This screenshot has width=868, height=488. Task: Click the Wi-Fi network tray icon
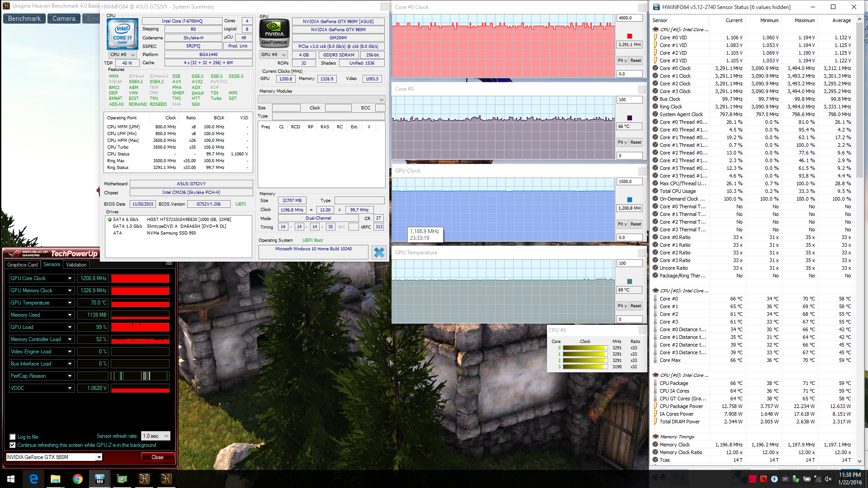(x=818, y=479)
